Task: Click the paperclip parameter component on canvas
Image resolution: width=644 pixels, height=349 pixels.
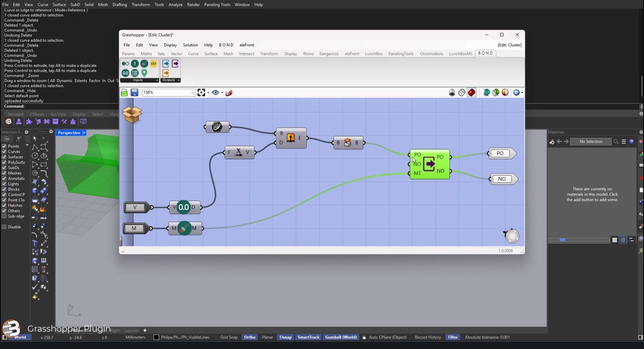Action: [217, 127]
